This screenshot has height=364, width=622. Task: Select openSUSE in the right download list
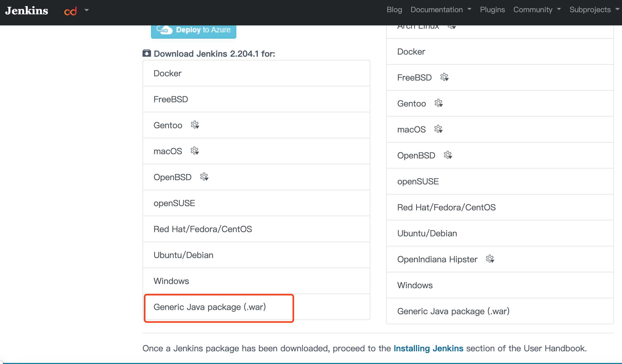point(500,181)
